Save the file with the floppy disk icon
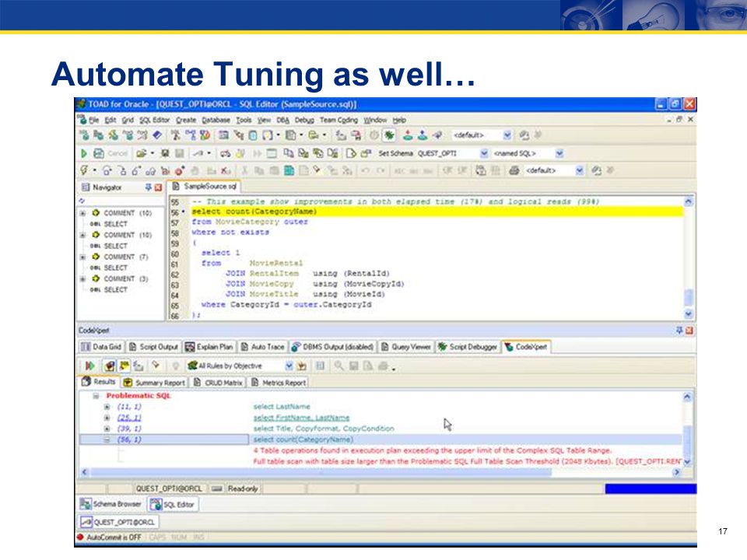 (x=165, y=153)
